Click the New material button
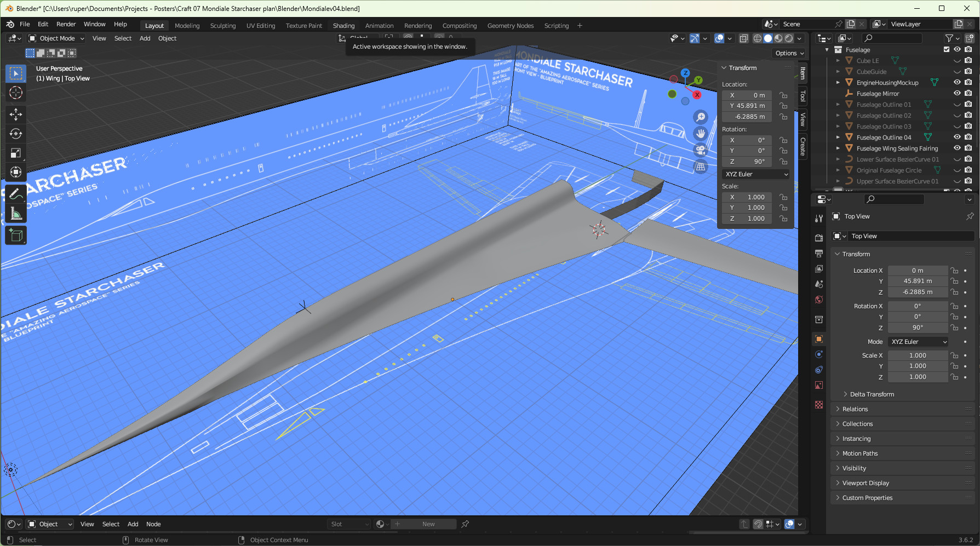980x546 pixels. click(x=429, y=524)
